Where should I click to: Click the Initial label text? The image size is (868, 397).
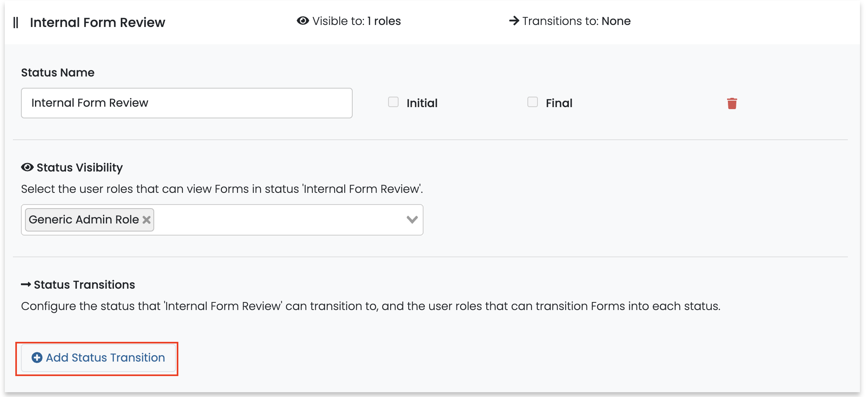point(422,103)
